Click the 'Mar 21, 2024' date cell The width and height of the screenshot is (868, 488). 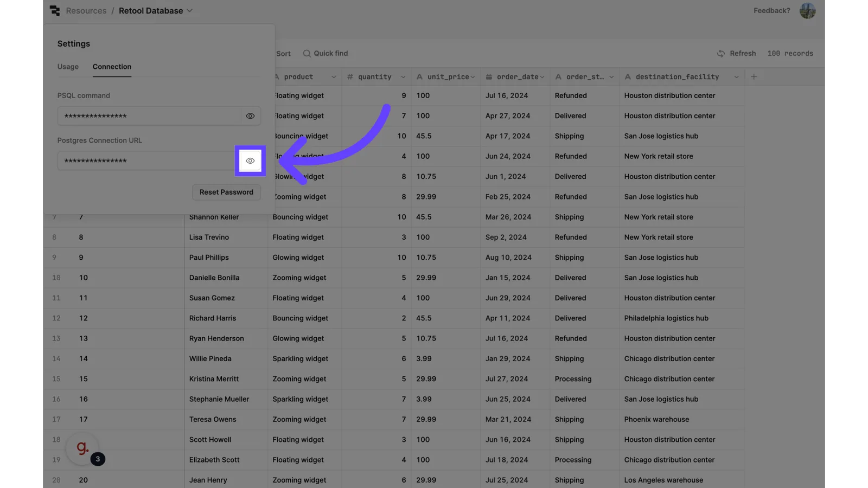[x=515, y=419]
